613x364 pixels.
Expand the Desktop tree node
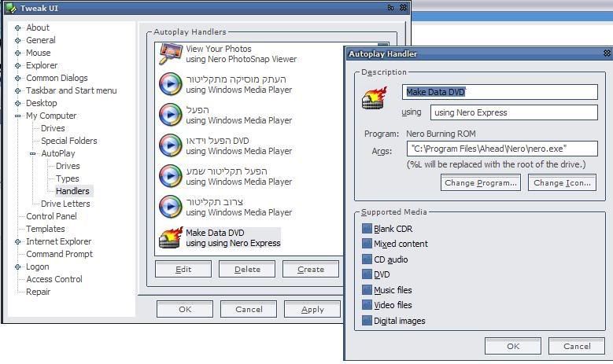tap(17, 103)
